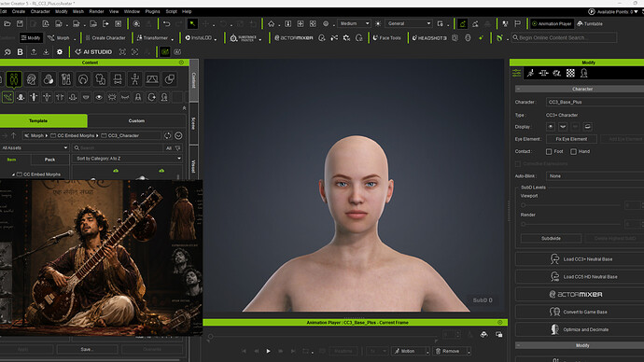
Task: Click the Subdivide button
Action: click(x=551, y=239)
